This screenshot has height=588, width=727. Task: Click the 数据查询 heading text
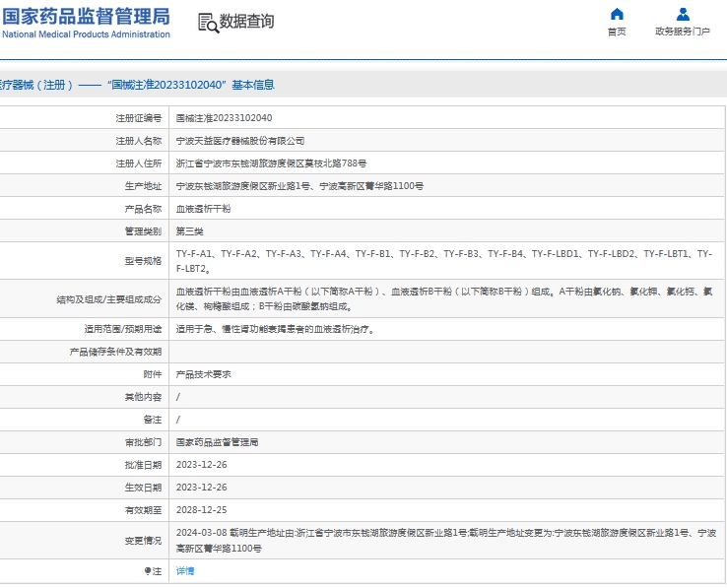pos(246,22)
